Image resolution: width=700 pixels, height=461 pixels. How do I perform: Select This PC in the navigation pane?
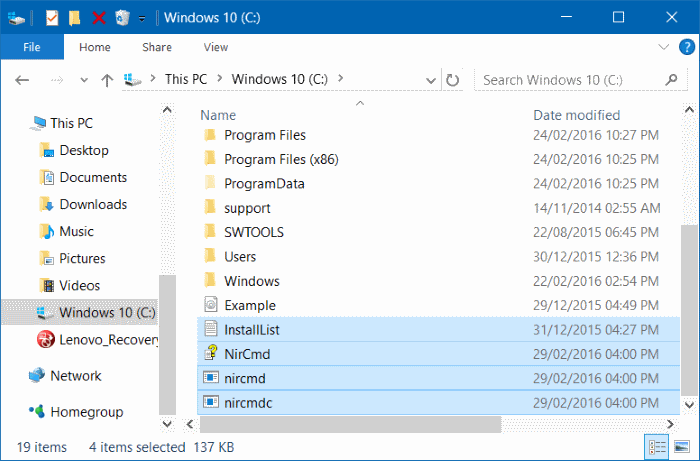71,123
